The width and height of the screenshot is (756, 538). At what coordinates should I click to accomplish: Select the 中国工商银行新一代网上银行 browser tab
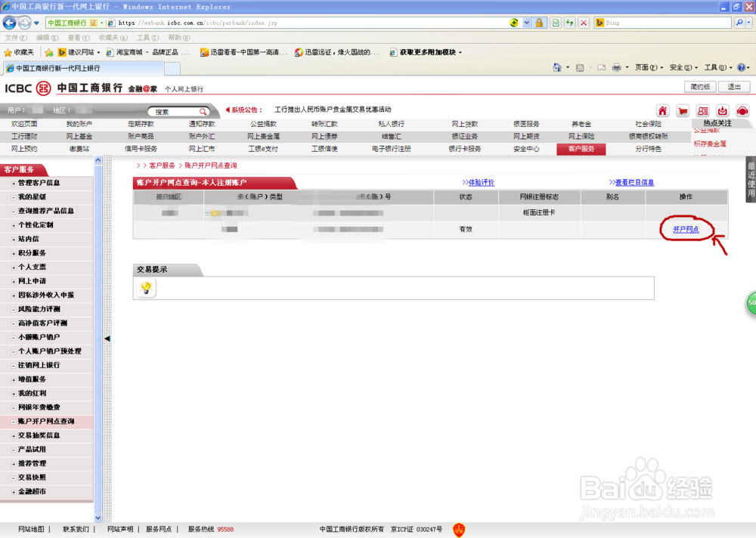84,69
